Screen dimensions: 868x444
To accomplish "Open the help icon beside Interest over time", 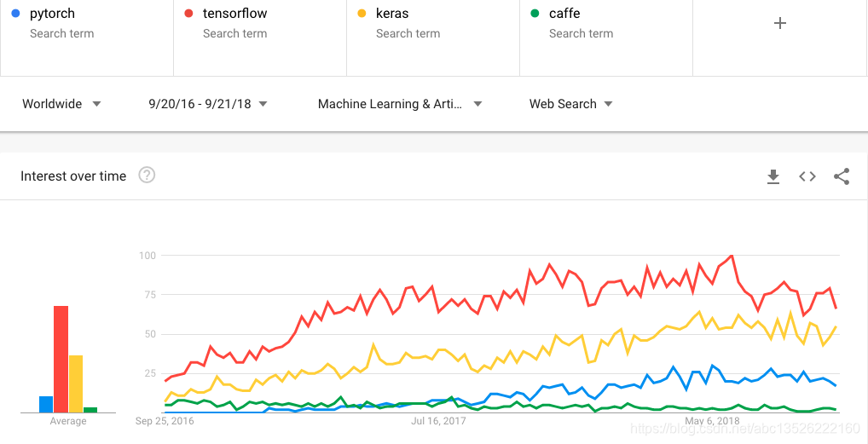I will pyautogui.click(x=147, y=176).
